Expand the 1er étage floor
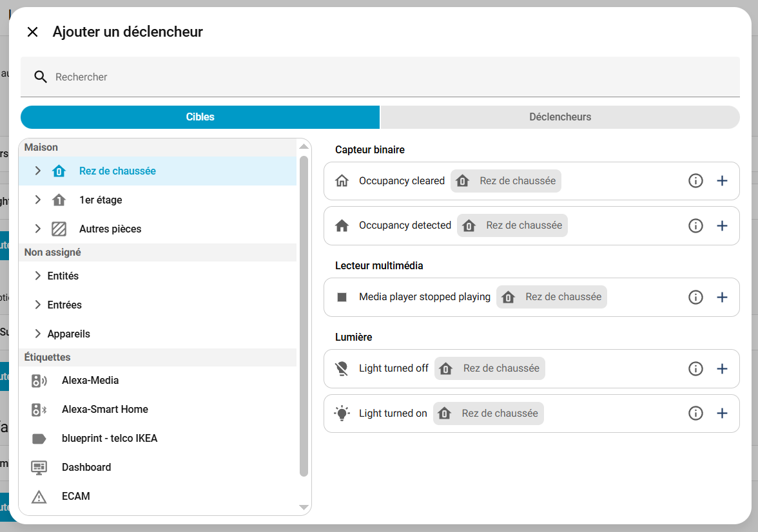This screenshot has width=758, height=532. point(38,200)
